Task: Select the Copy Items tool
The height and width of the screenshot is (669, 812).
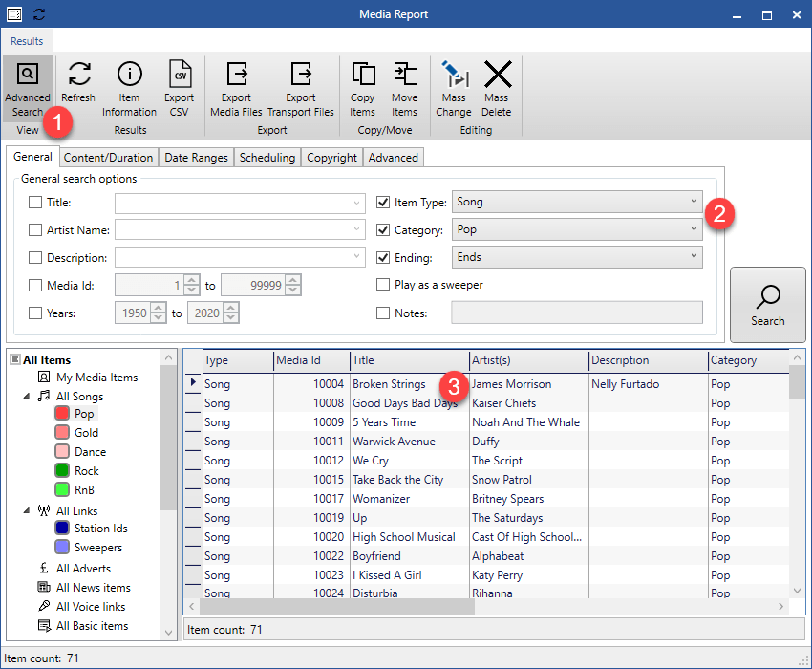Action: [x=362, y=89]
